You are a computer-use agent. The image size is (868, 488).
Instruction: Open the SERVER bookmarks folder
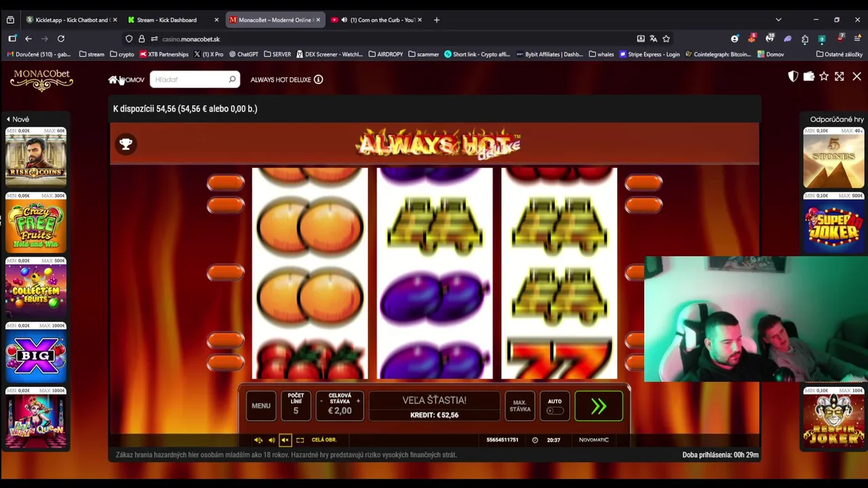point(277,54)
